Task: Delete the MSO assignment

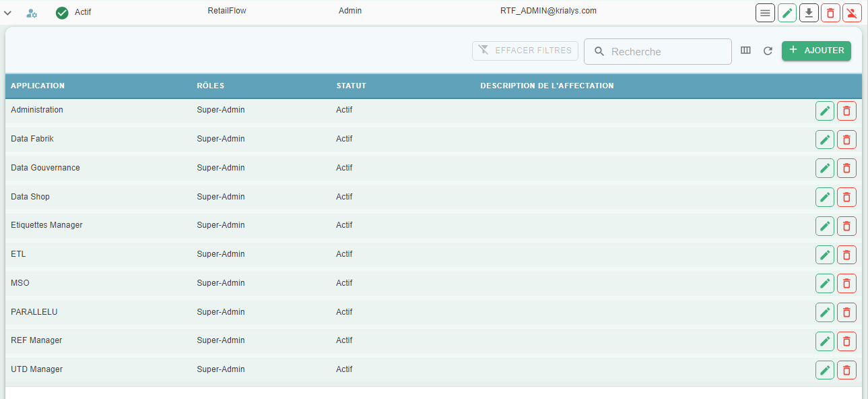Action: click(x=846, y=284)
